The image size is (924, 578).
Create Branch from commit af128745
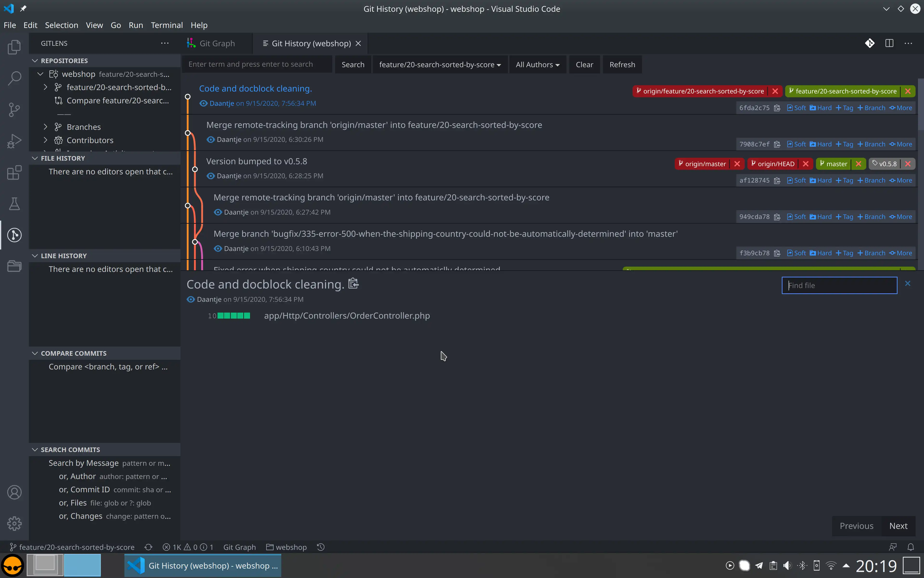pyautogui.click(x=871, y=180)
